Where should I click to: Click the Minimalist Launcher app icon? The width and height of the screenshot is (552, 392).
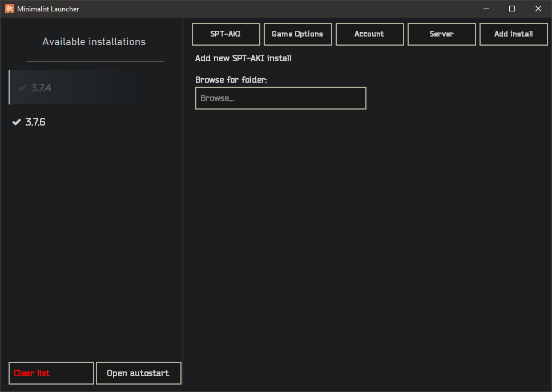coord(9,9)
